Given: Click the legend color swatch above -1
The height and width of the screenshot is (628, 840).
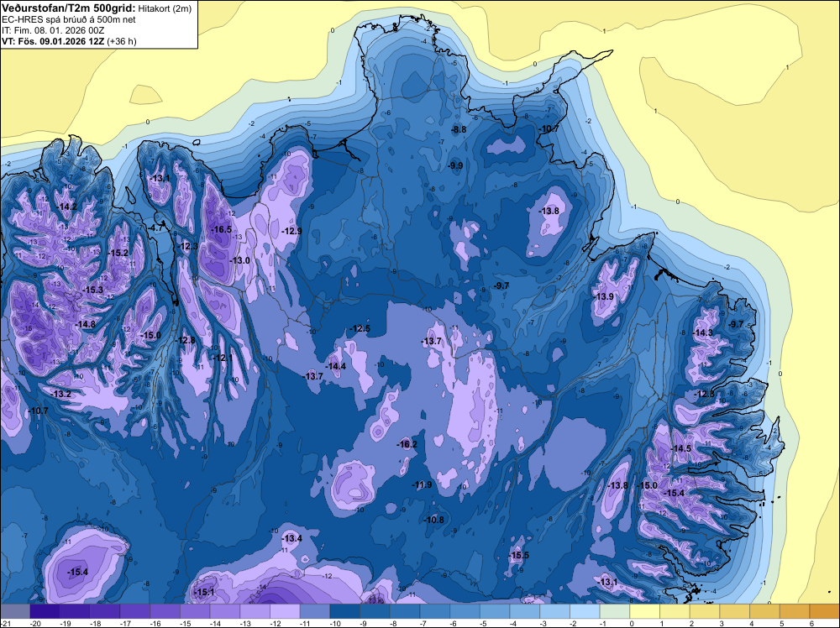Looking at the screenshot, I should (615, 611).
